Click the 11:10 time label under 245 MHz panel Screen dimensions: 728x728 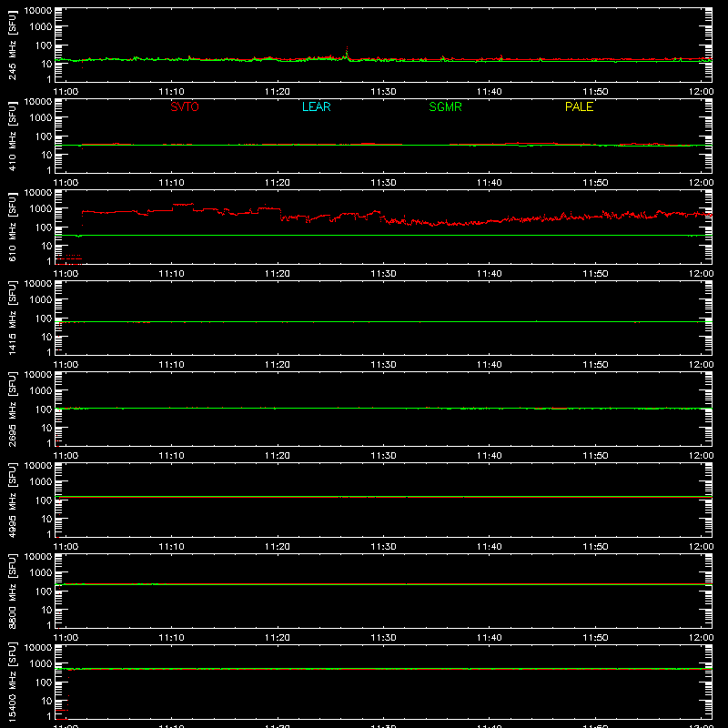click(171, 92)
